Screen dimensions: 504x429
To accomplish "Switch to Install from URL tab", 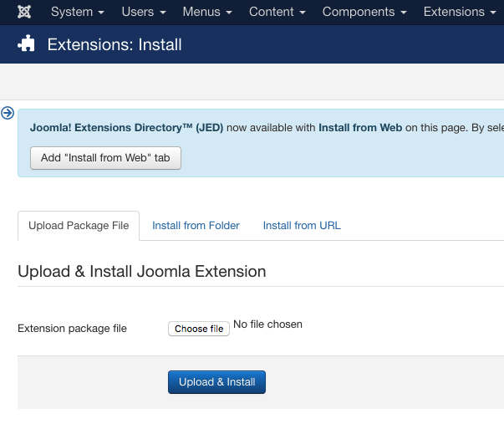I will (302, 226).
